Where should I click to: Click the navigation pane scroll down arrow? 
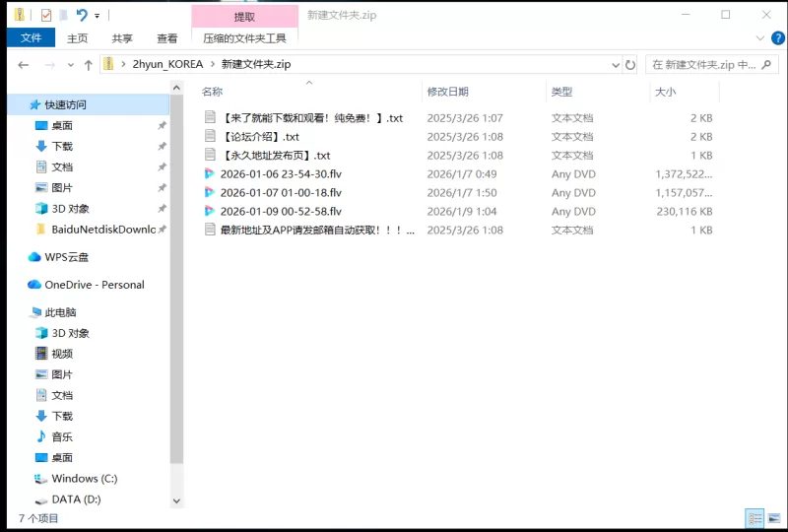(x=176, y=500)
